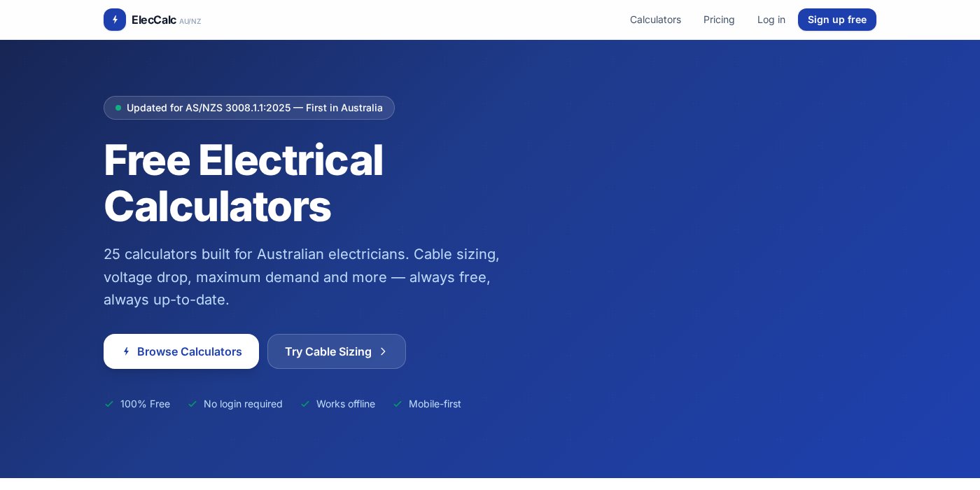
Task: Open the Calculators navigation item
Action: (x=655, y=20)
